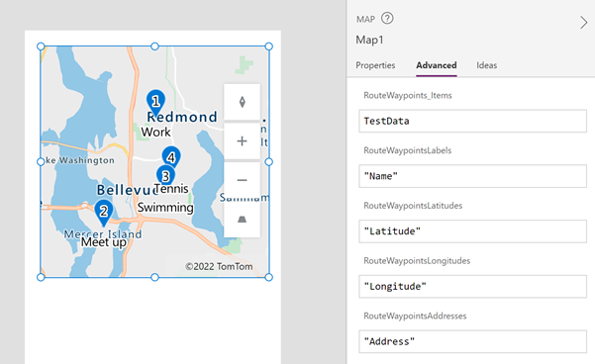The width and height of the screenshot is (595, 364).
Task: Open the Ideas tab
Action: [487, 65]
